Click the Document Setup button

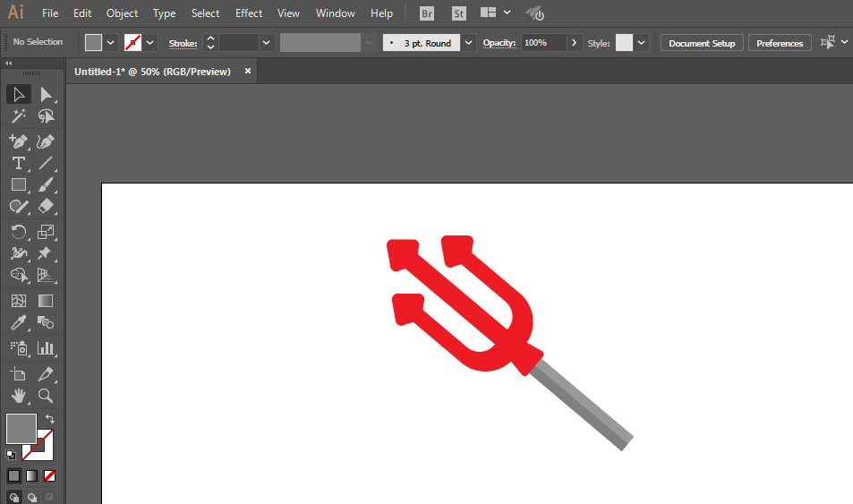click(702, 43)
